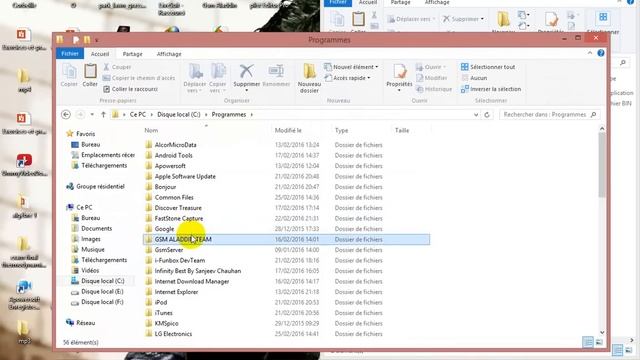Image resolution: width=640 pixels, height=360 pixels.
Task: Sort by Modifié le column header
Action: [x=288, y=130]
